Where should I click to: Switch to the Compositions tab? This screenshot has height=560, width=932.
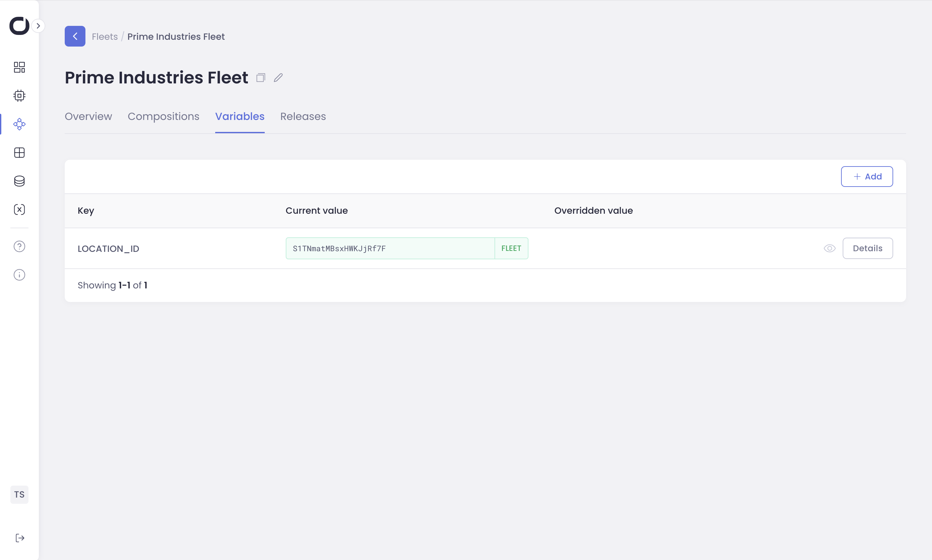coord(163,116)
